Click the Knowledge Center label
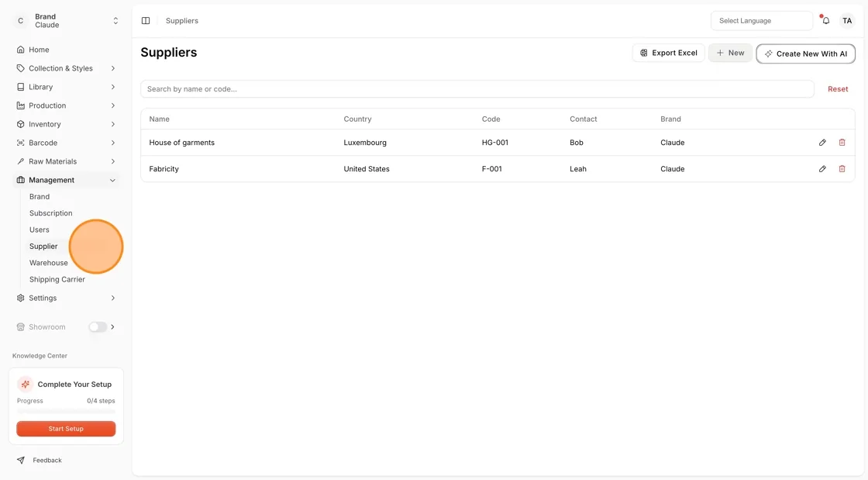This screenshot has width=868, height=480. point(40,356)
